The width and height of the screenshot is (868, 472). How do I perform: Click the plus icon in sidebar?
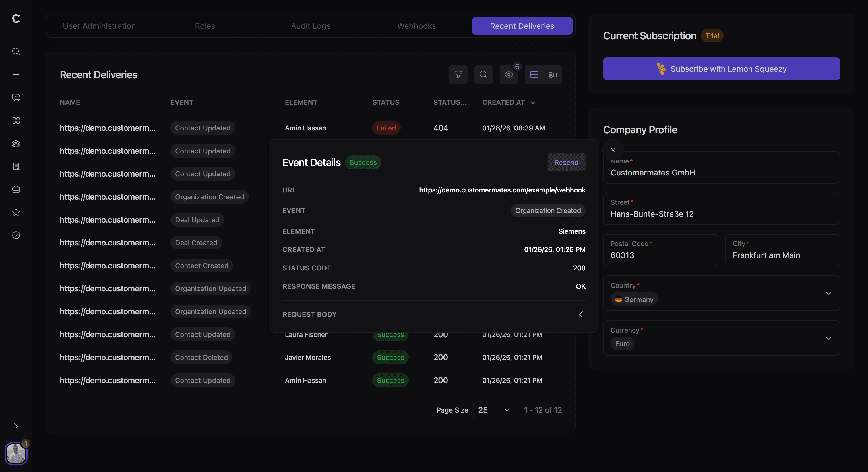(x=16, y=74)
